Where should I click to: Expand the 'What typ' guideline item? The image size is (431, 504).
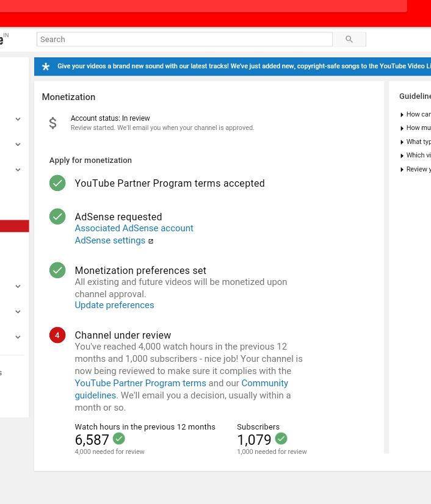[415, 142]
